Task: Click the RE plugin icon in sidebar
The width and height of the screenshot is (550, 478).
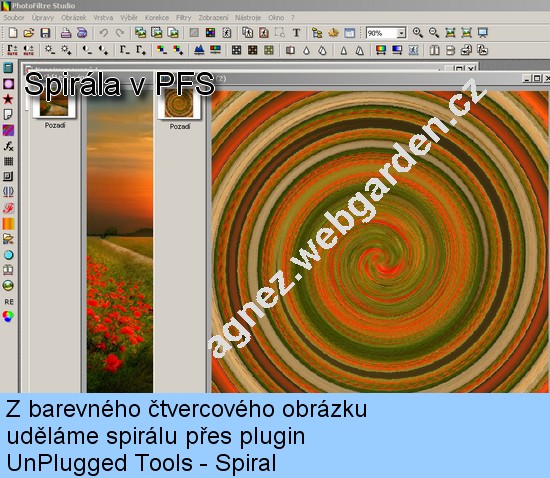Action: coord(9,302)
